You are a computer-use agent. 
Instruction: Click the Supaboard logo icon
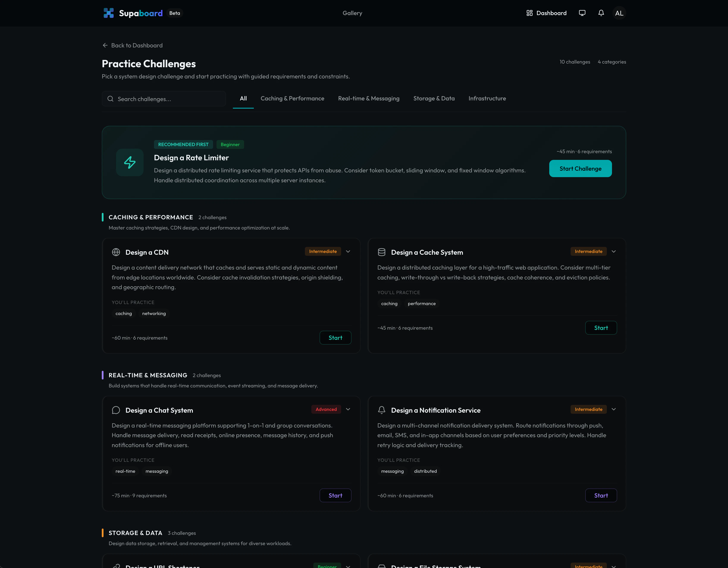tap(108, 13)
